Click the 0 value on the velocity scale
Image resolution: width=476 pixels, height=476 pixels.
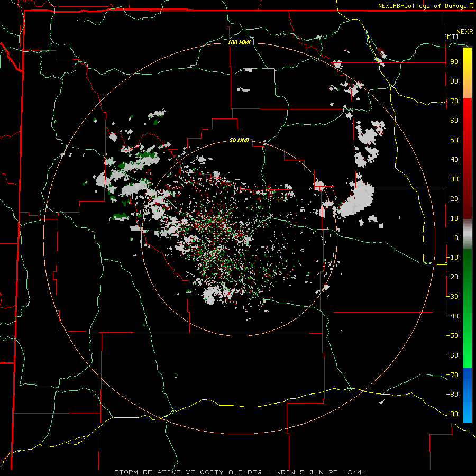click(456, 237)
